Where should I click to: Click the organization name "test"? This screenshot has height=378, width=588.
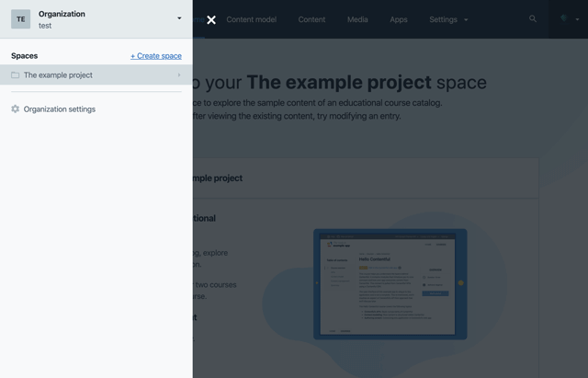(x=45, y=26)
